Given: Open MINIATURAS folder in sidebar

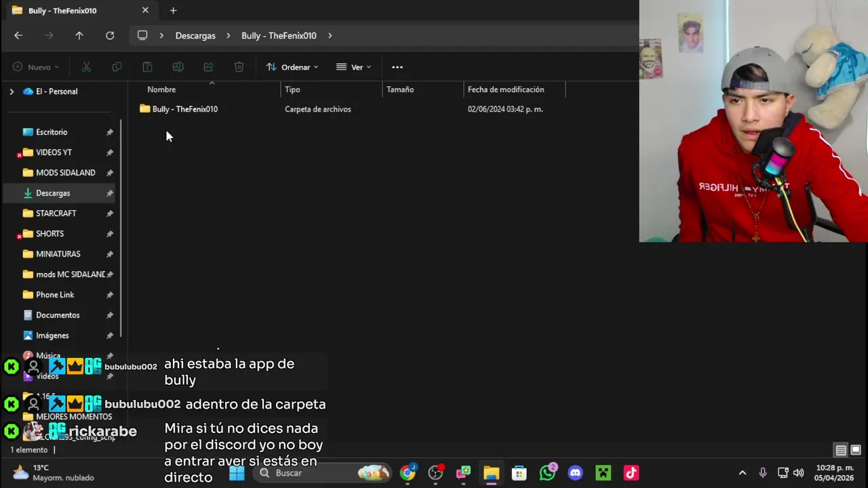Looking at the screenshot, I should pyautogui.click(x=58, y=254).
